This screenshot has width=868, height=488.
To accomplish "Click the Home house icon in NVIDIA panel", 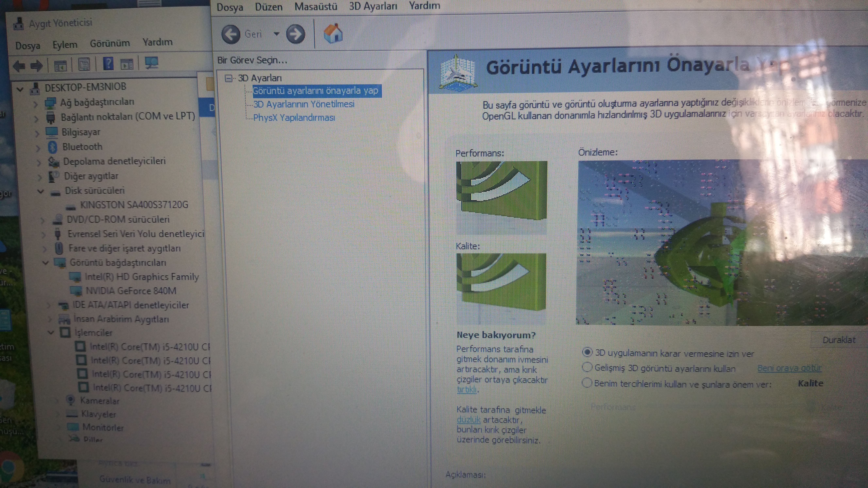I will point(333,34).
